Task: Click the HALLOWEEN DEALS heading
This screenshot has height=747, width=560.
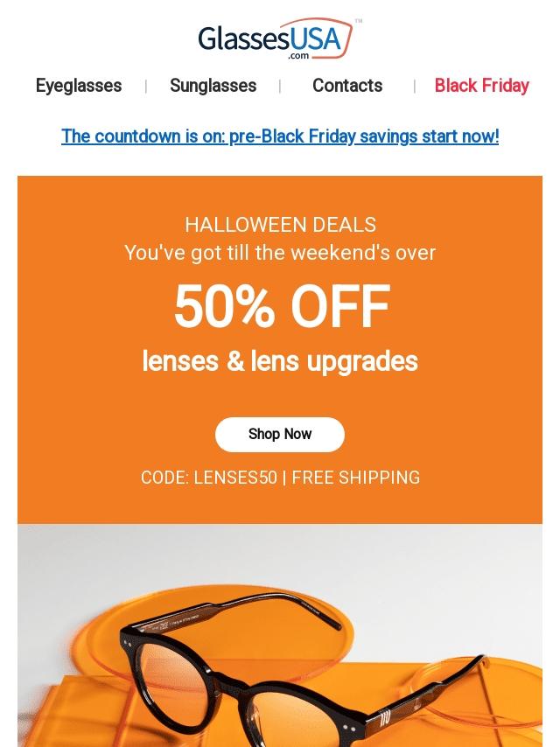Action: [280, 225]
